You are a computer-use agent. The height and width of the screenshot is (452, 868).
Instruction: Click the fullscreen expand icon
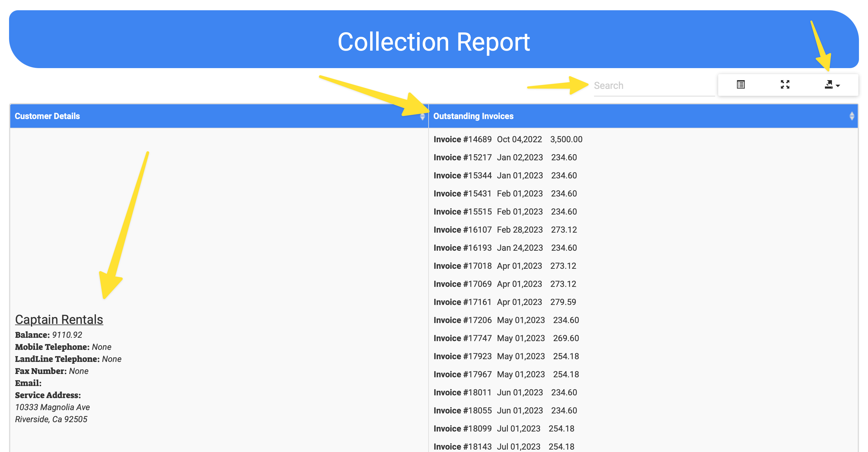785,85
